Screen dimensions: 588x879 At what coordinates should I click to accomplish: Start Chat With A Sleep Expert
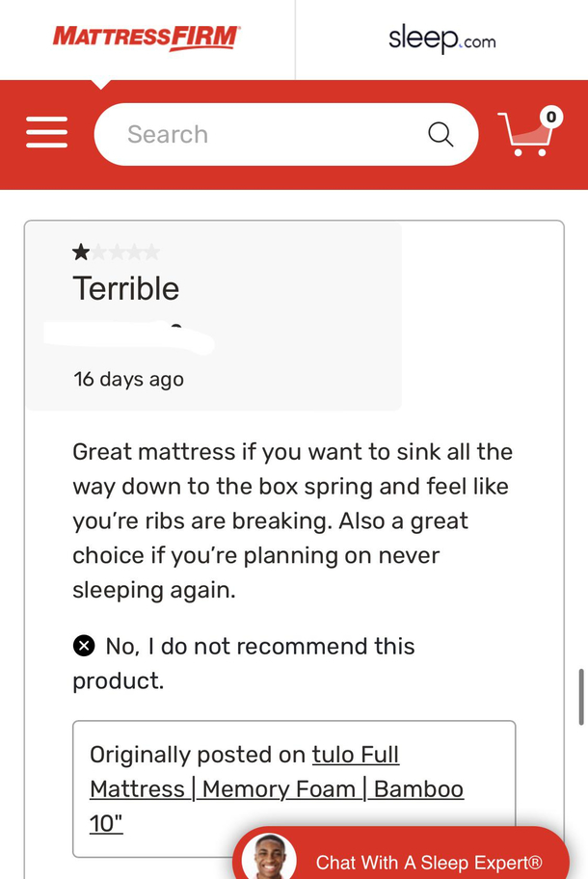[x=401, y=854]
